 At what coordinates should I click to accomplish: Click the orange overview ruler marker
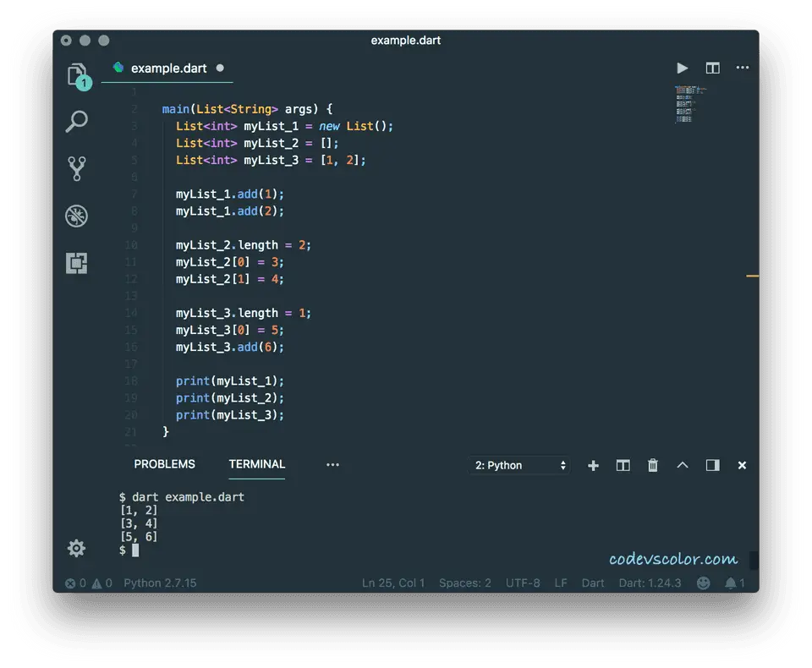753,276
